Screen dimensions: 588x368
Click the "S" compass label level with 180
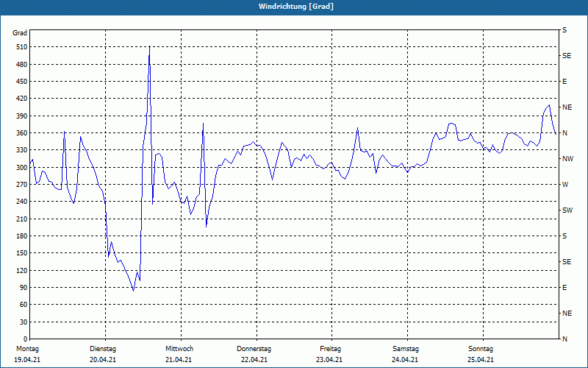coord(564,236)
